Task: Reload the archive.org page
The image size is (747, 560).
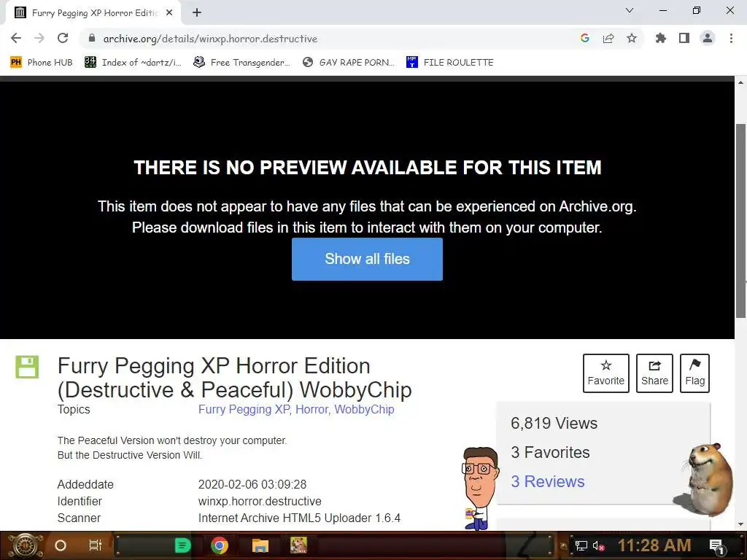Action: [x=63, y=38]
